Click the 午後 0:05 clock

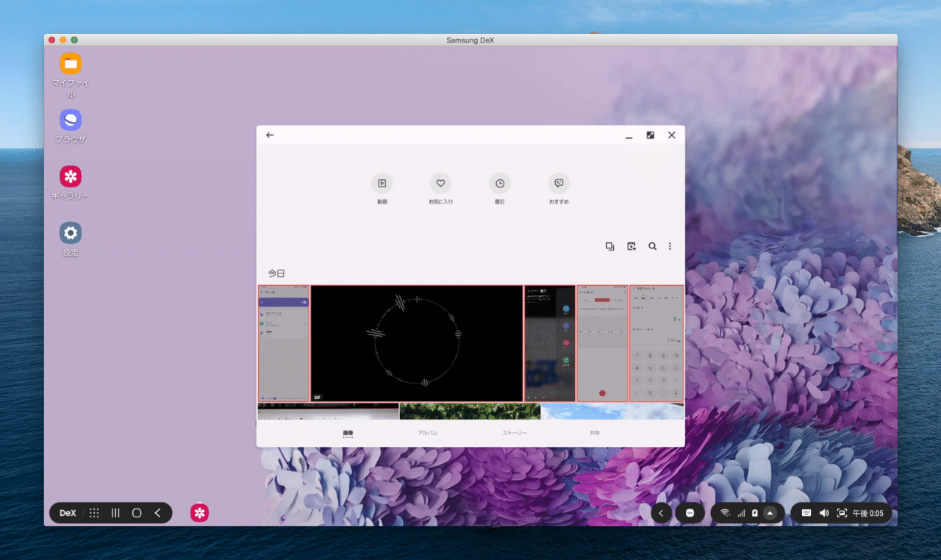tap(867, 513)
